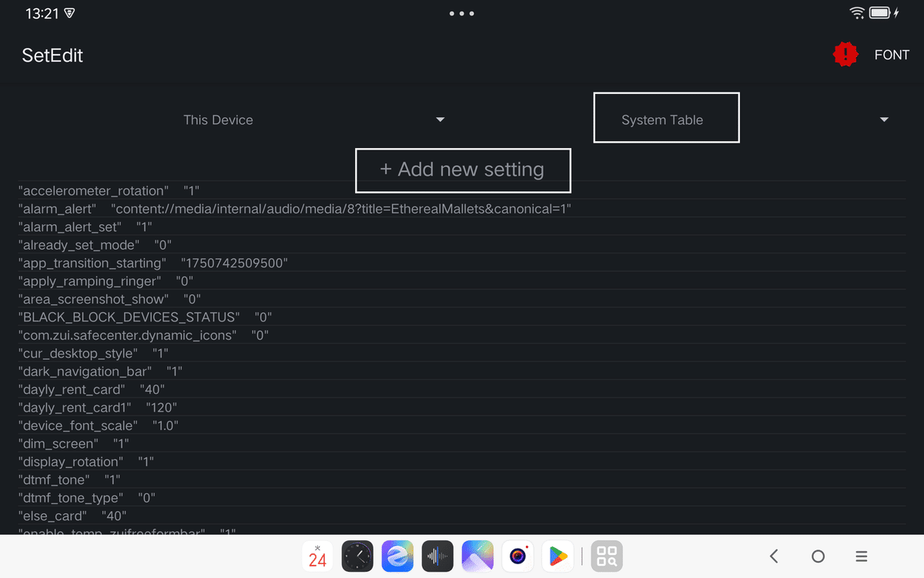Open the app search grid icon
Screen dimensions: 924x578
click(x=607, y=556)
